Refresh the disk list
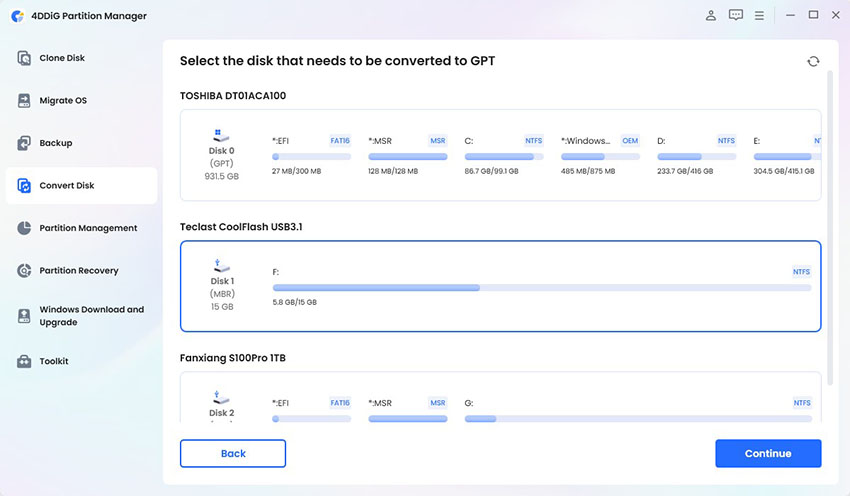This screenshot has height=496, width=850. click(813, 61)
